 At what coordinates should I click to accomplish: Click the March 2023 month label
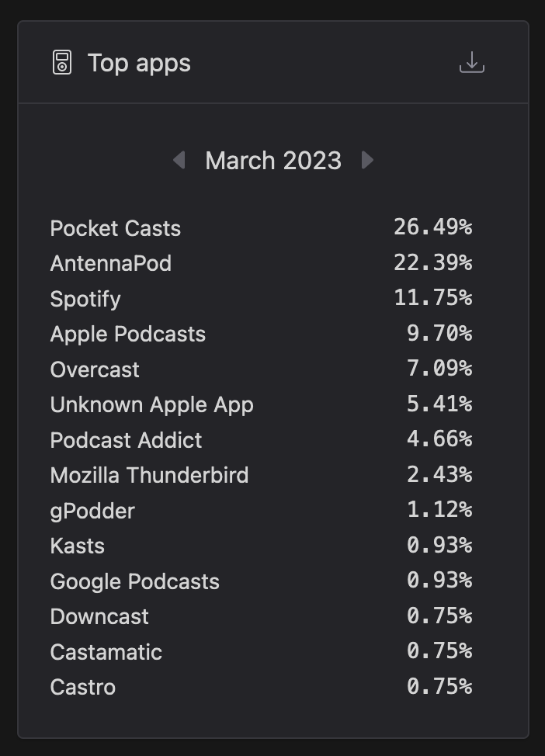pyautogui.click(x=273, y=161)
